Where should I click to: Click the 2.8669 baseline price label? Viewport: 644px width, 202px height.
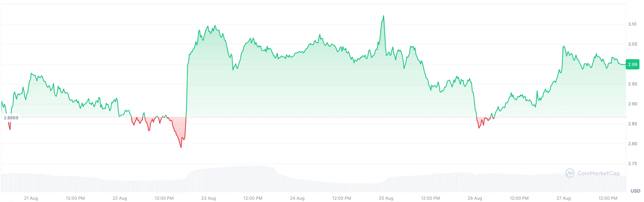pos(11,118)
